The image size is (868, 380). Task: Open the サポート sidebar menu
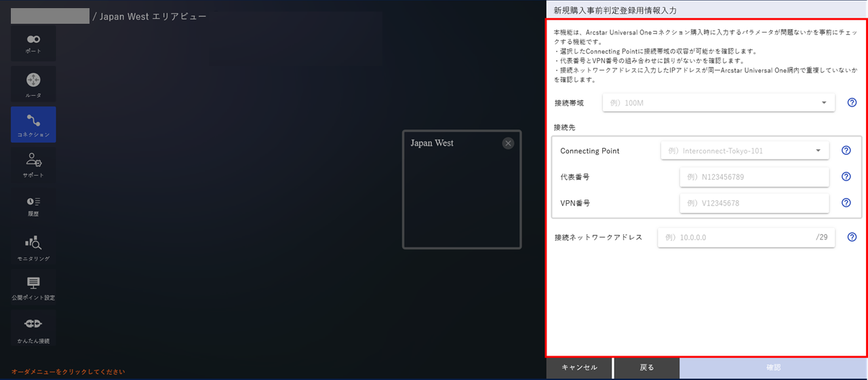[x=33, y=165]
